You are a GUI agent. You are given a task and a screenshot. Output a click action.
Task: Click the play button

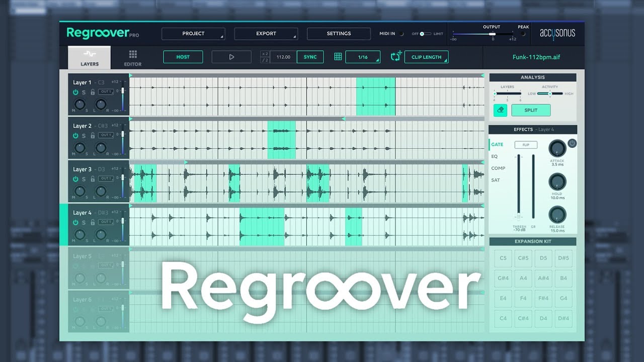point(231,57)
